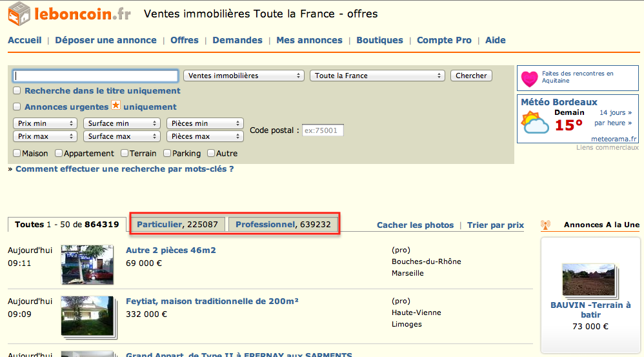Screen dimensions: 644x357
Task: Tick the Terrain checkbox
Action: point(125,153)
